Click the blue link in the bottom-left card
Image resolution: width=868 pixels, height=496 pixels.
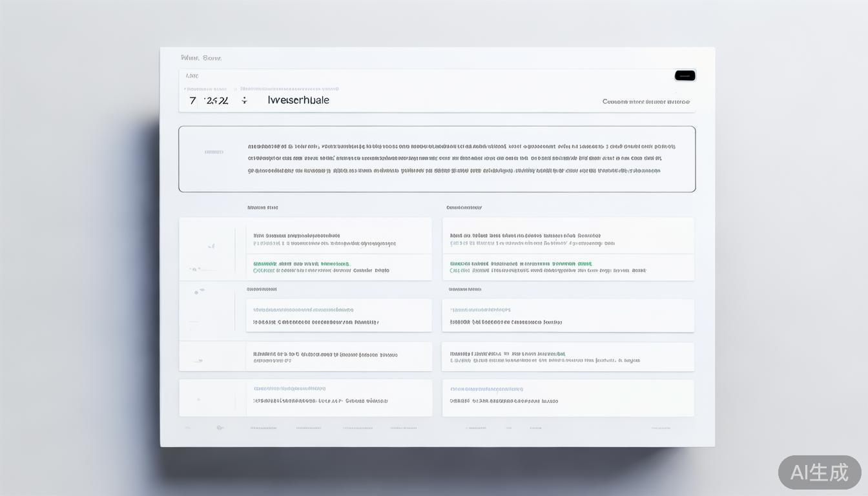289,389
